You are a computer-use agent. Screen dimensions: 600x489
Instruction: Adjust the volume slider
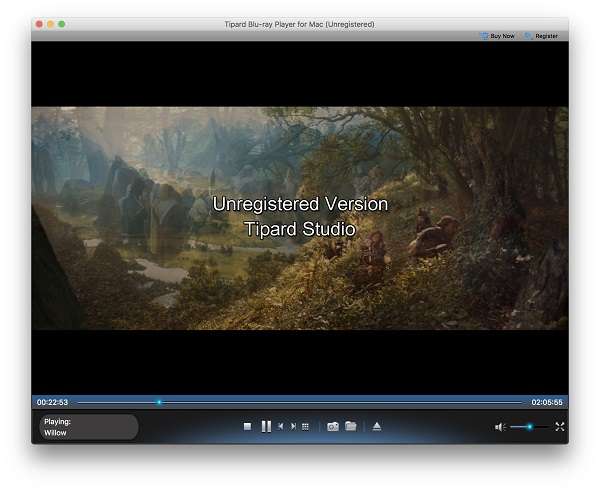tap(530, 426)
